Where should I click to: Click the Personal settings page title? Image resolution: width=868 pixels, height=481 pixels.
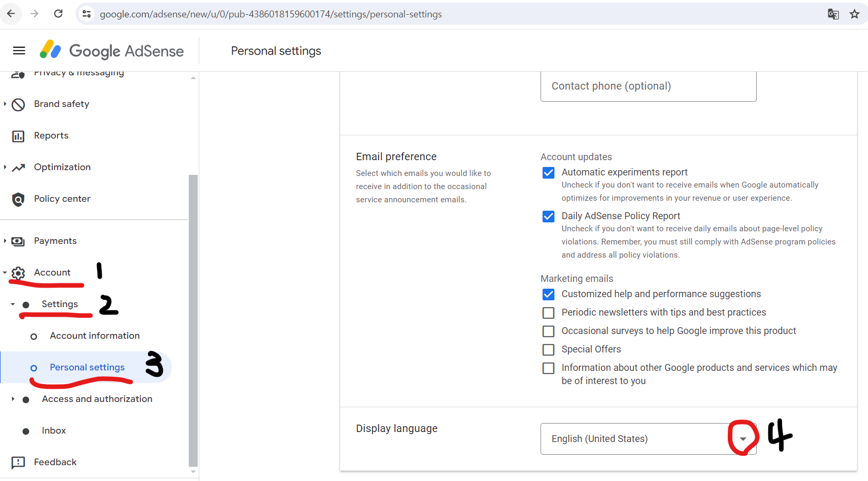(276, 51)
